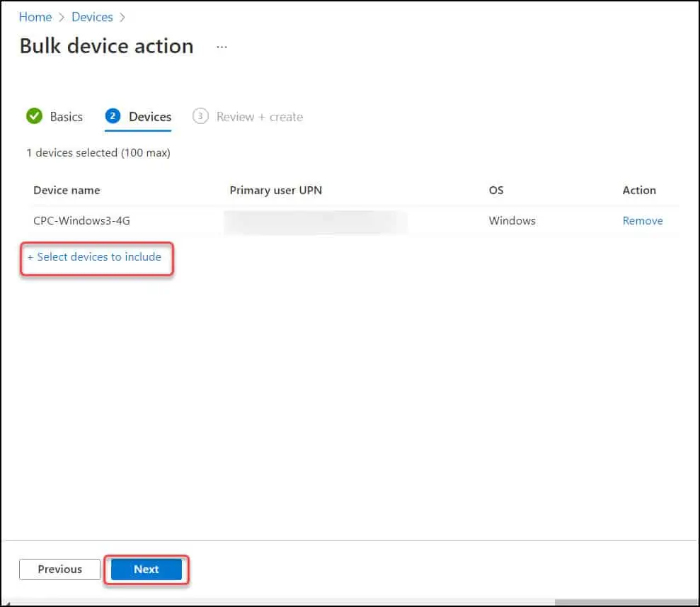Remove the CPC-Windows3-4G device
Image resolution: width=700 pixels, height=607 pixels.
[643, 221]
